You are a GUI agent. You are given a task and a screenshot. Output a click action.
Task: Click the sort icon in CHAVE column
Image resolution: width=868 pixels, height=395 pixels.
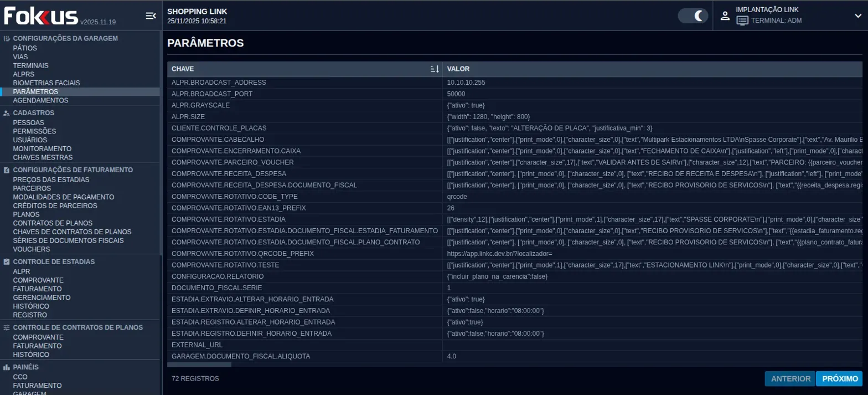coord(435,69)
